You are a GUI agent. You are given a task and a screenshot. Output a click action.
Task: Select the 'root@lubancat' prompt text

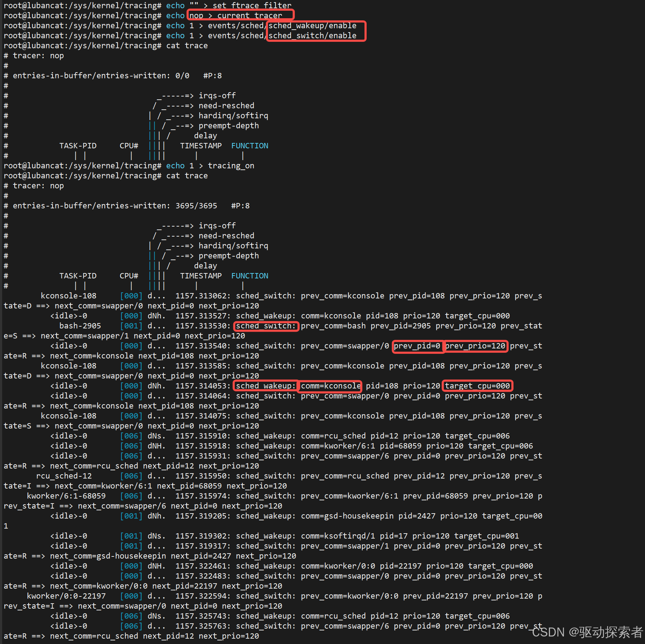(30, 5)
